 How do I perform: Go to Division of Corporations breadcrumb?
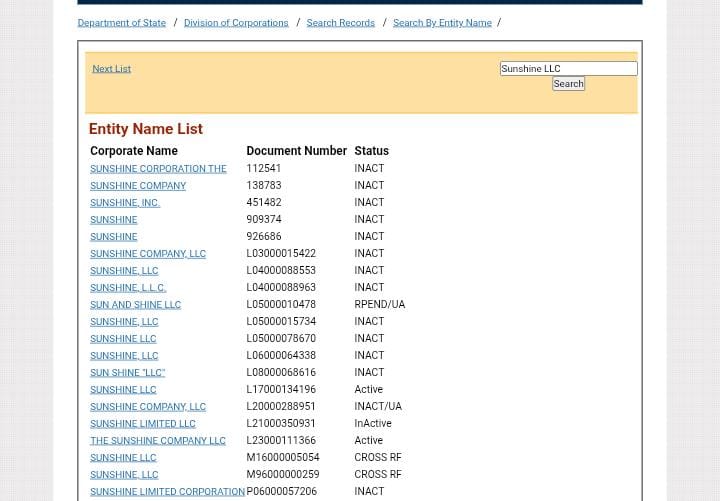pos(235,22)
